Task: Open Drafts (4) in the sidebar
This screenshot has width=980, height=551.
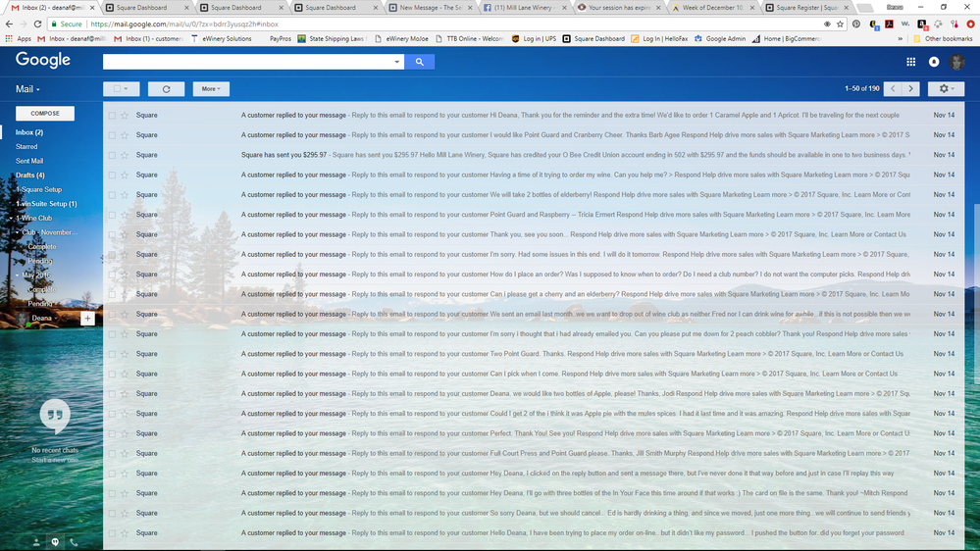Action: tap(29, 175)
